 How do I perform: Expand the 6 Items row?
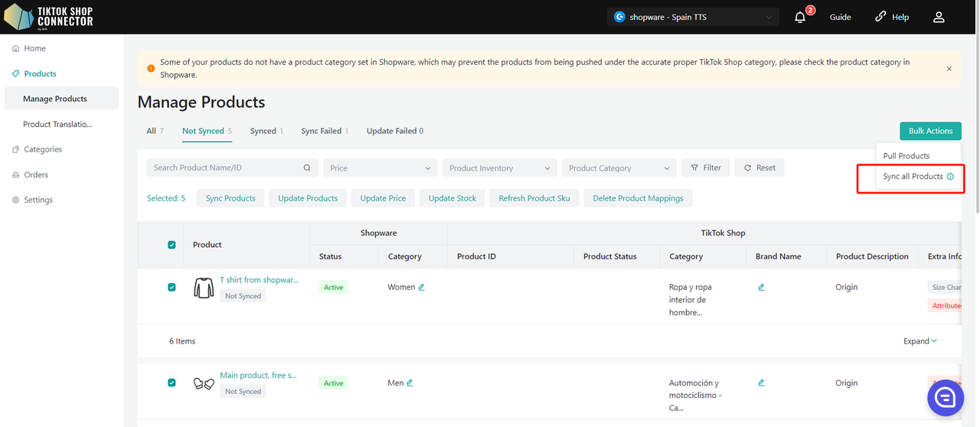[x=920, y=341]
